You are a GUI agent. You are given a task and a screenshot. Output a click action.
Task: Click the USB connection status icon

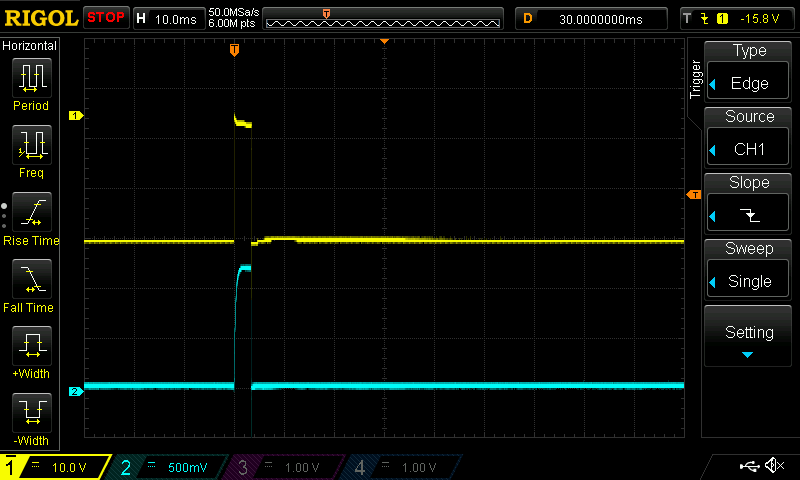tap(750, 466)
